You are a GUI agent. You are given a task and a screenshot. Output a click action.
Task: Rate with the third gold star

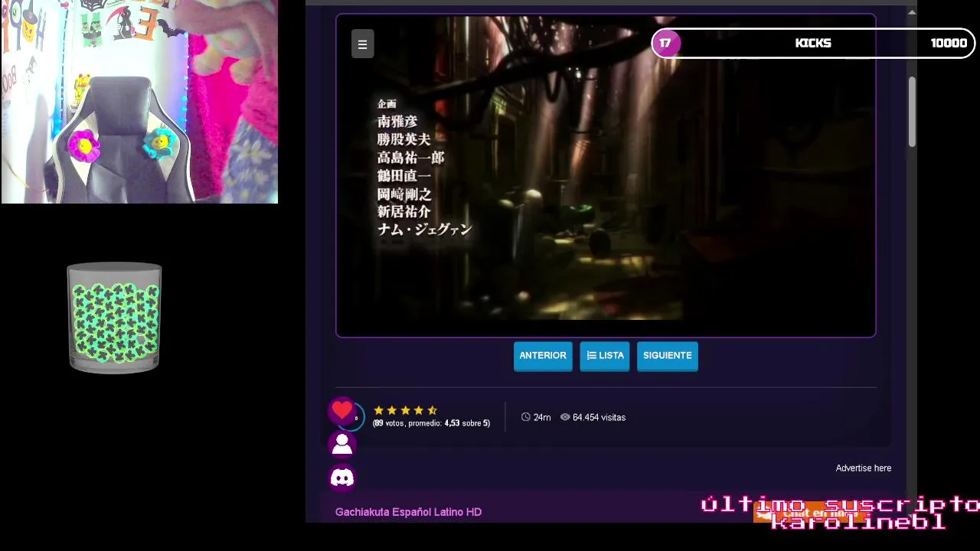405,410
